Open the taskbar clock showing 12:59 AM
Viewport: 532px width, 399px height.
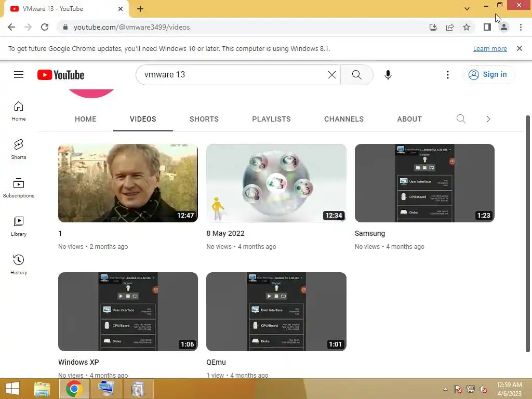click(x=509, y=389)
